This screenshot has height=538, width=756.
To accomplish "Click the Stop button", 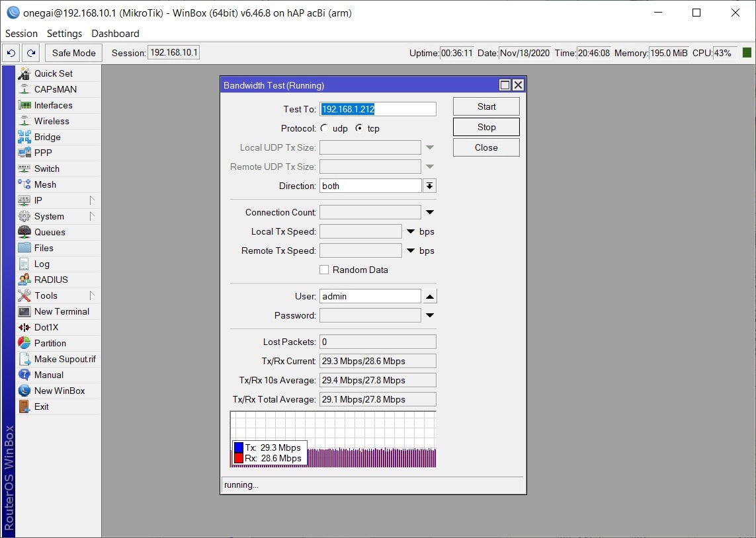I will [x=486, y=127].
